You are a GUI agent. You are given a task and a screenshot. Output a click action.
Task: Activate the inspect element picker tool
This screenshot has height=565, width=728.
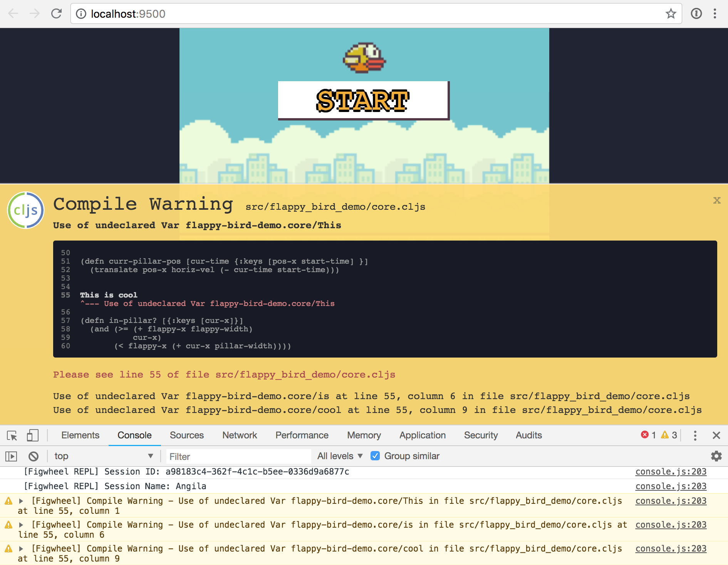tap(12, 435)
